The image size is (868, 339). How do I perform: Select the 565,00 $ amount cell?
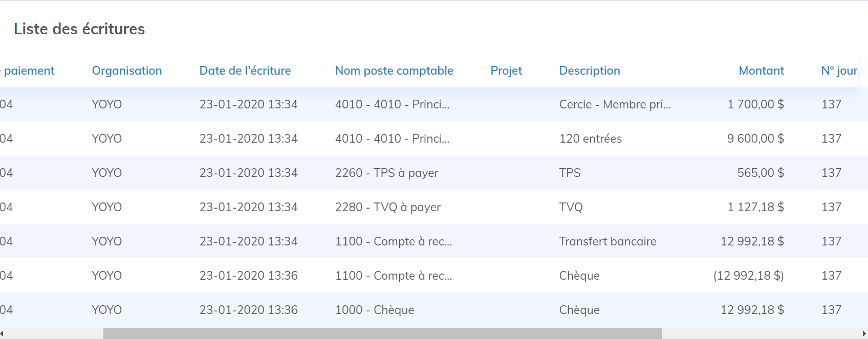click(761, 173)
